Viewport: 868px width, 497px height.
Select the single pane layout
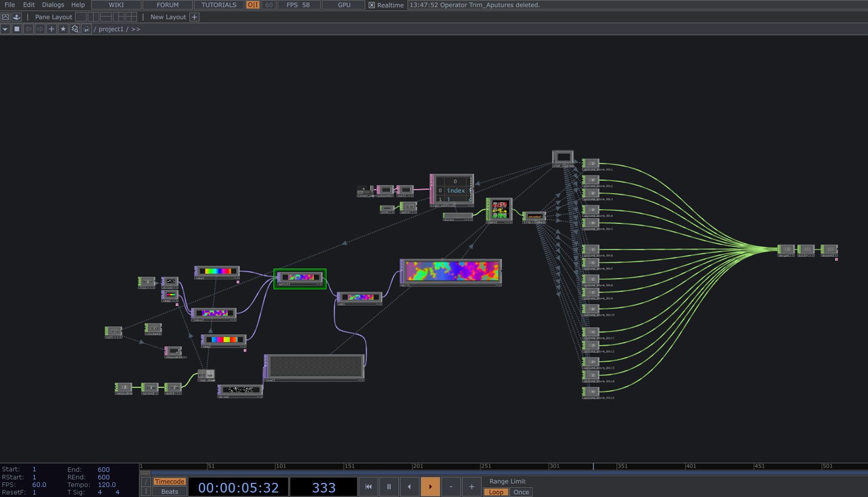click(x=81, y=17)
